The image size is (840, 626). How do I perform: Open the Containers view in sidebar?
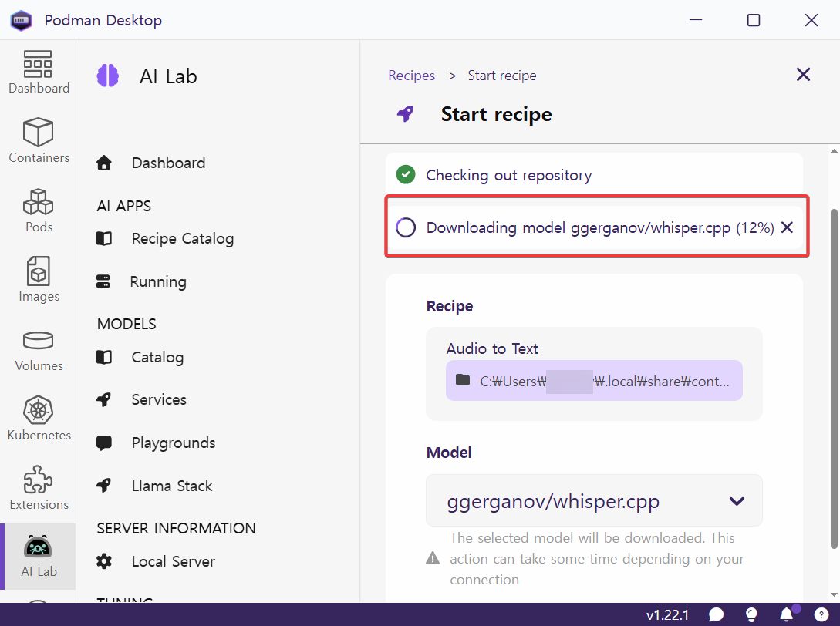(x=39, y=140)
